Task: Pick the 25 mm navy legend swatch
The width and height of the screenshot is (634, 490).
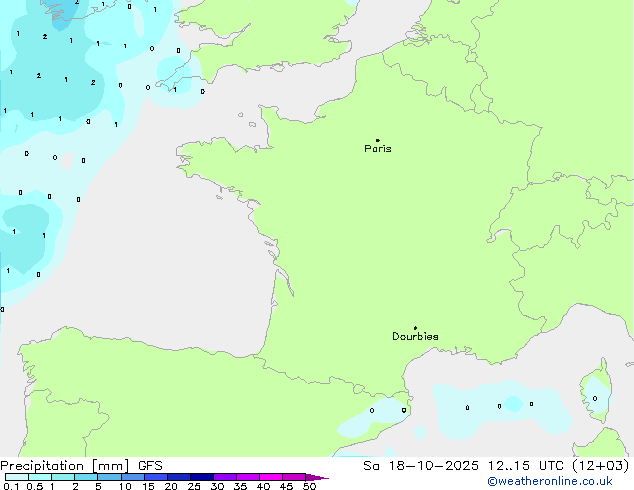Action: click(x=201, y=477)
